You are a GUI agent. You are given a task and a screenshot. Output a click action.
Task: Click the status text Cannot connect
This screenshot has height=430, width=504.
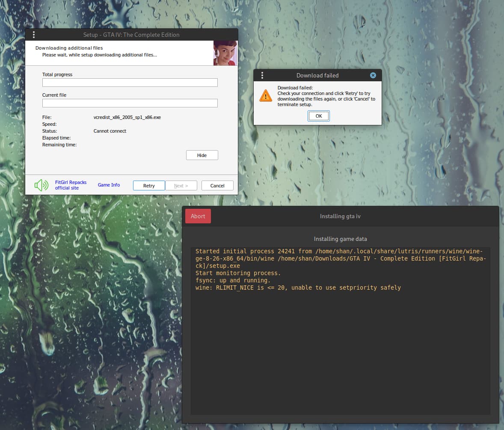click(x=110, y=131)
